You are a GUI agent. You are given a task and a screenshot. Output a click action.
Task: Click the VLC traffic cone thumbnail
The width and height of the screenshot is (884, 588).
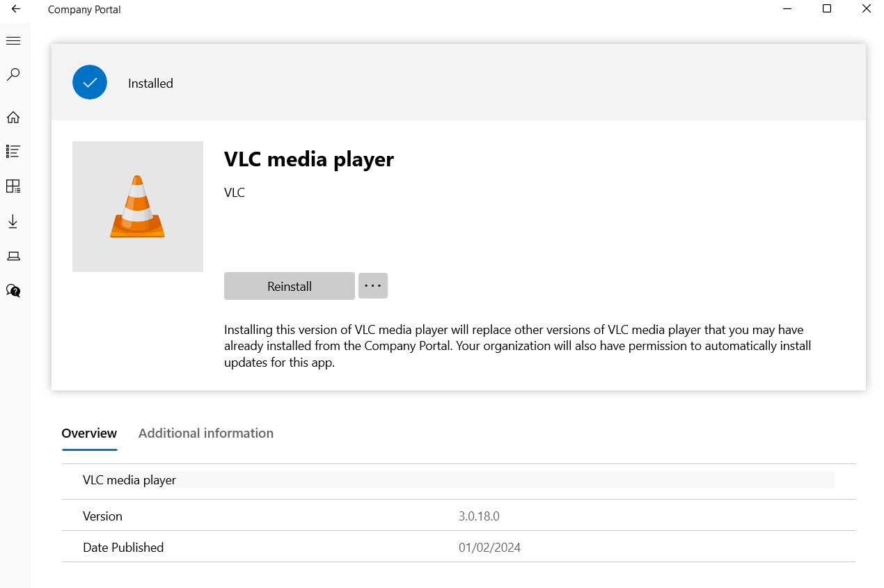(x=138, y=207)
